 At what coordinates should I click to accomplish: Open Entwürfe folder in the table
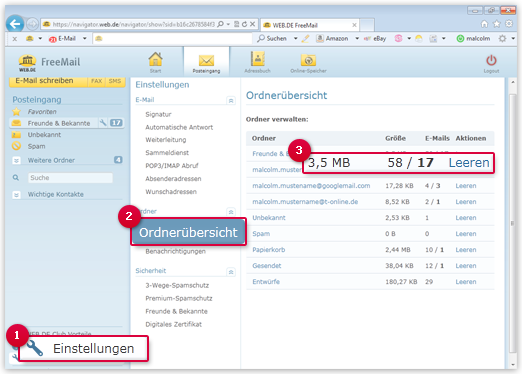(266, 282)
